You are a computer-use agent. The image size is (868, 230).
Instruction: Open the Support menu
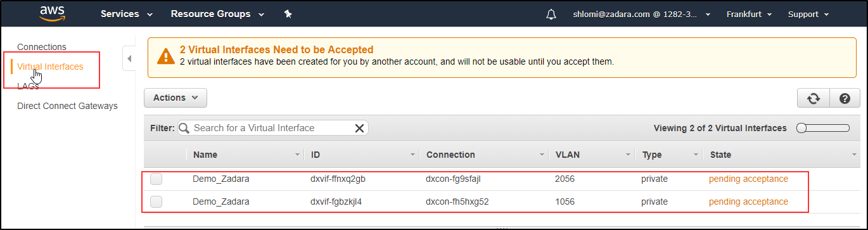coord(808,14)
